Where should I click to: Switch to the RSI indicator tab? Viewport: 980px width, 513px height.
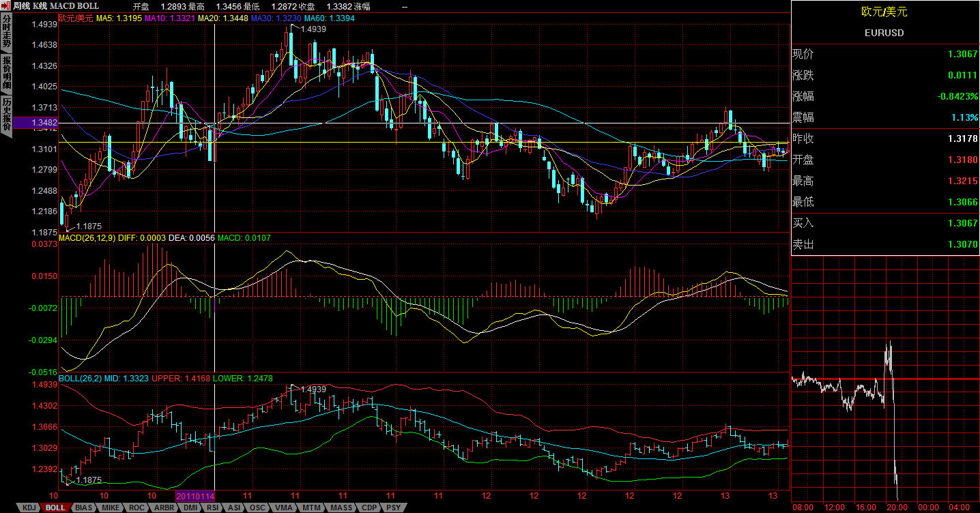(x=213, y=508)
